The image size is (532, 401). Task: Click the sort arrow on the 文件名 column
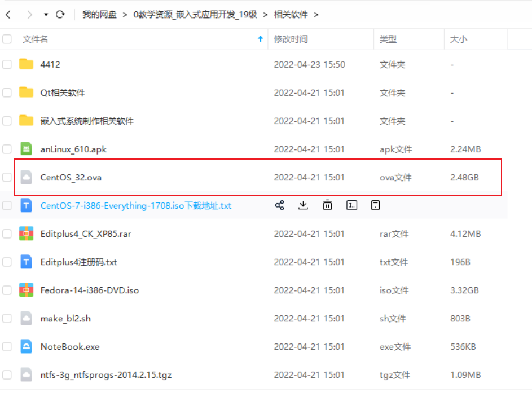click(x=260, y=39)
